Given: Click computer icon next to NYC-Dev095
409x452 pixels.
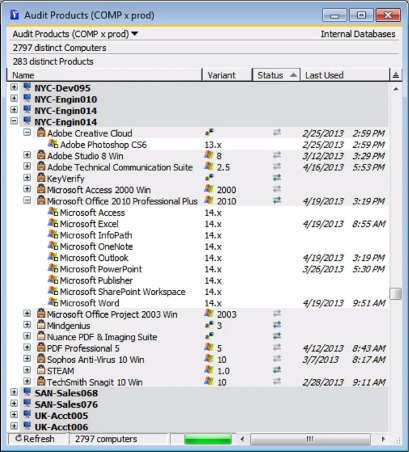Looking at the screenshot, I should [x=27, y=87].
